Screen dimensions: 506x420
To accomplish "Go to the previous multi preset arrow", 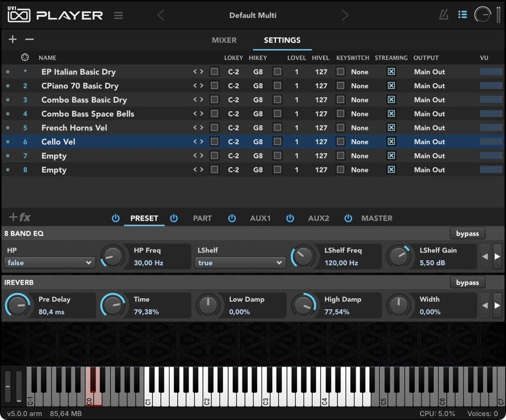I will pos(161,15).
